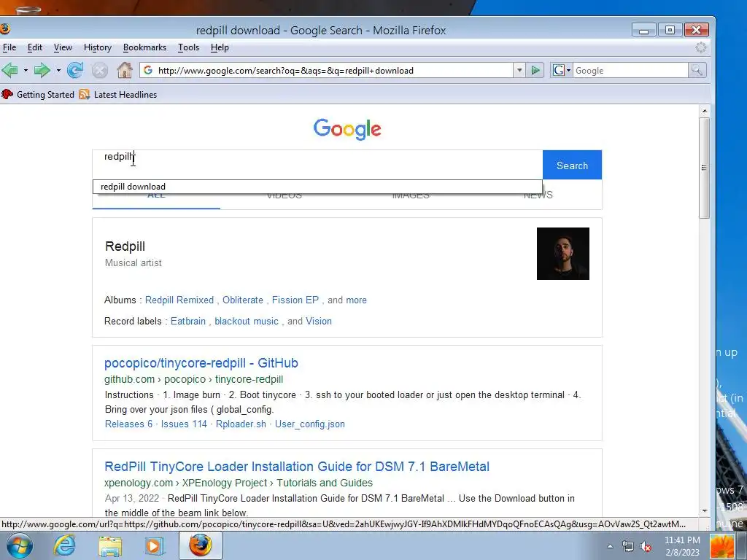The height and width of the screenshot is (560, 747).
Task: Click the network icon in system tray
Action: (628, 547)
